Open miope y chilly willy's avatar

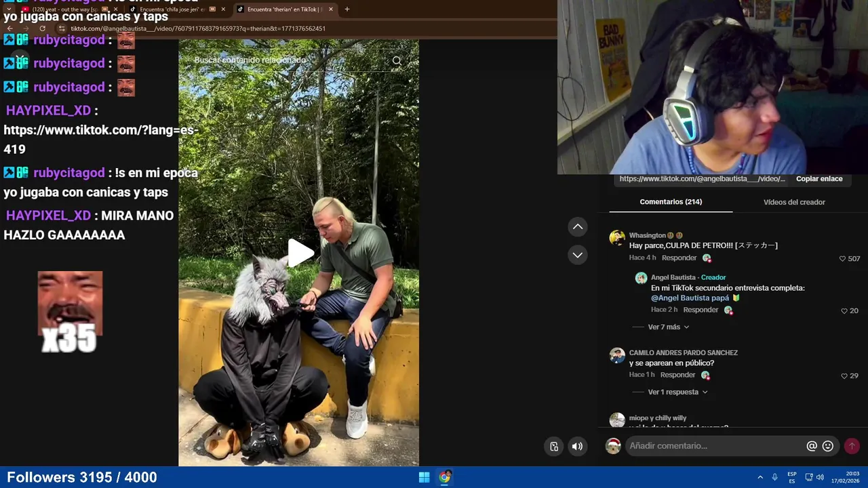click(x=617, y=420)
